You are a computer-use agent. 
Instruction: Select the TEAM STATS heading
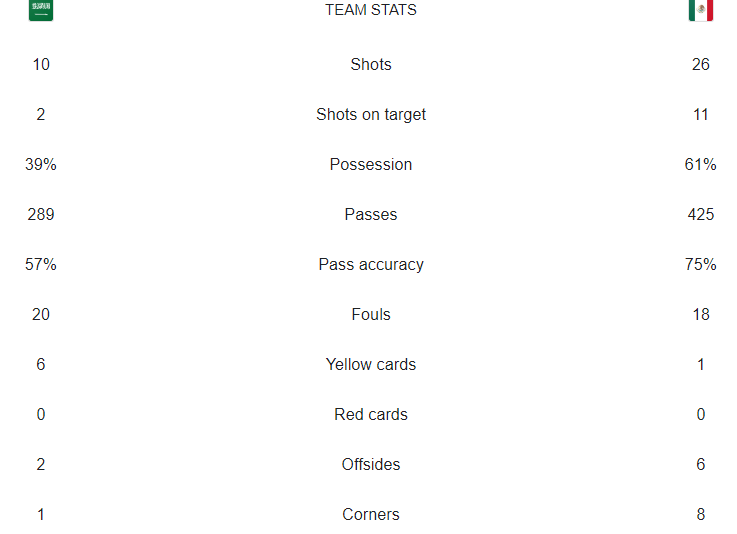point(371,10)
